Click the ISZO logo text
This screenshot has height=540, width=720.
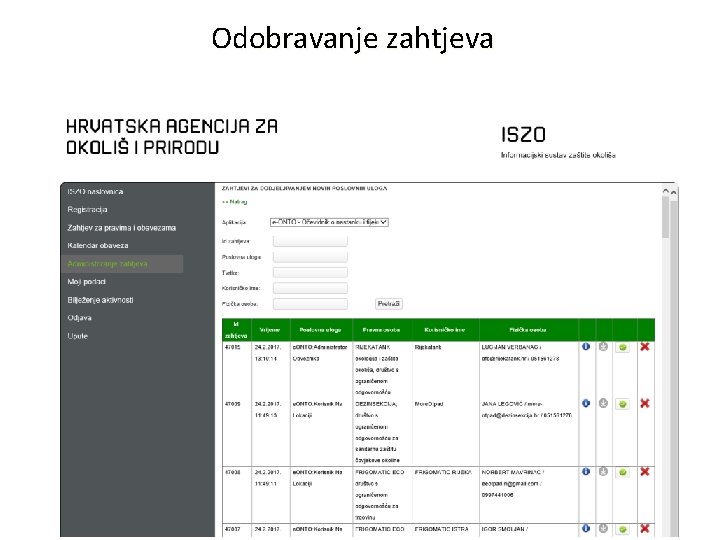click(x=523, y=135)
